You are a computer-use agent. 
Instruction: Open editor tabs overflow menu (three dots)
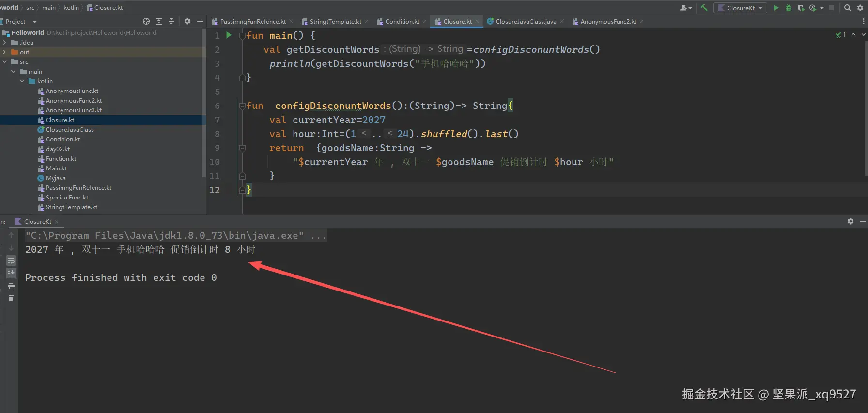pos(863,21)
